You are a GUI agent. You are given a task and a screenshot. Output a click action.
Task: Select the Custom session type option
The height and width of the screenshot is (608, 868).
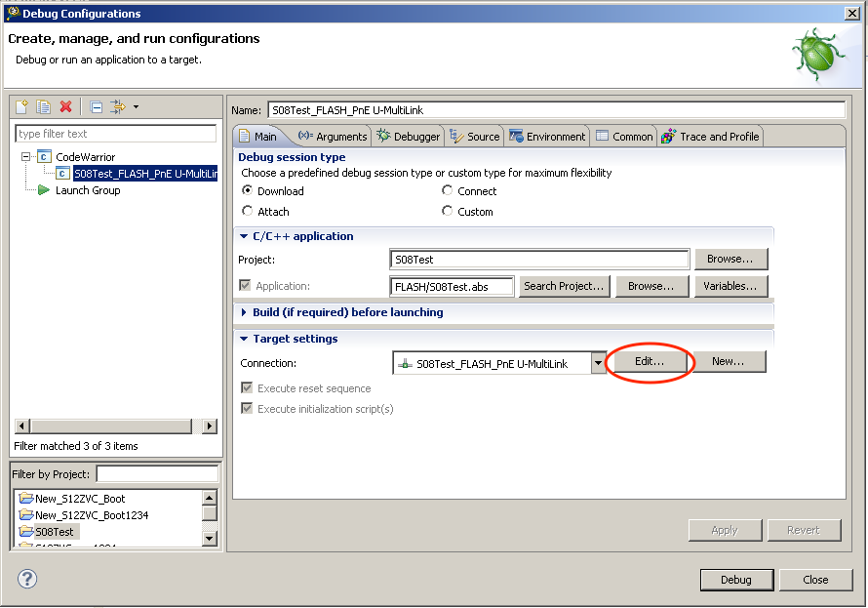(x=448, y=212)
